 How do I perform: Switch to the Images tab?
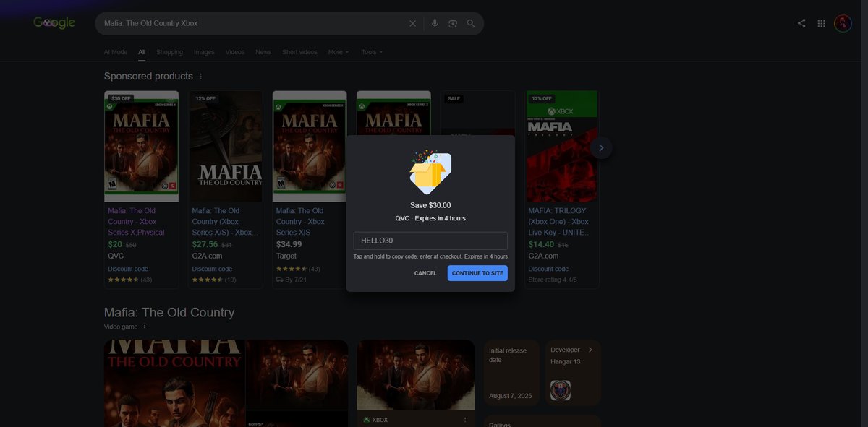[x=204, y=52]
